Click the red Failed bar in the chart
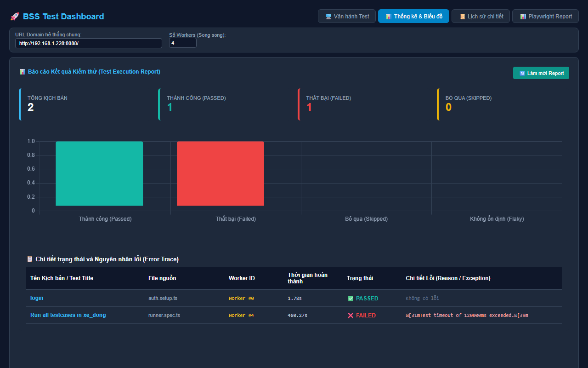 pyautogui.click(x=220, y=173)
